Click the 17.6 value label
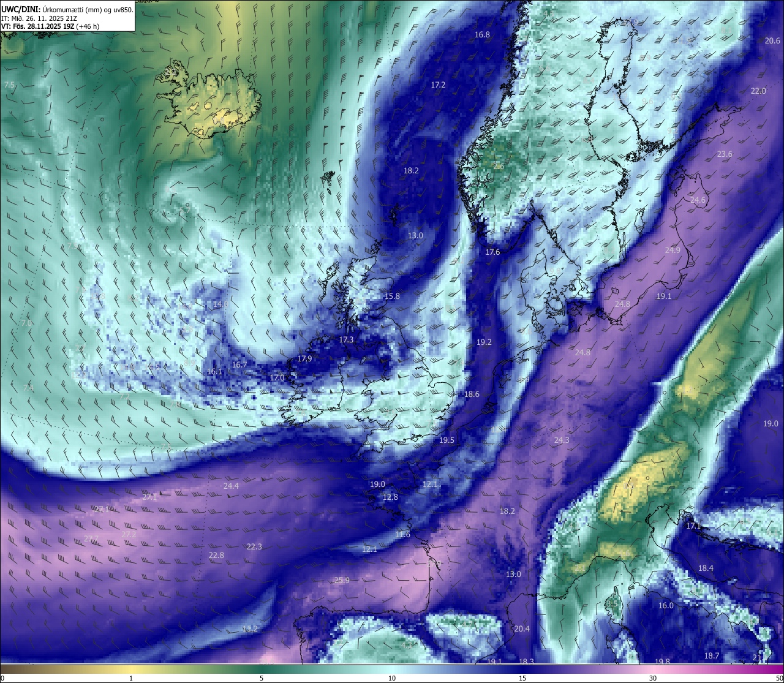The width and height of the screenshot is (784, 683). 492,252
